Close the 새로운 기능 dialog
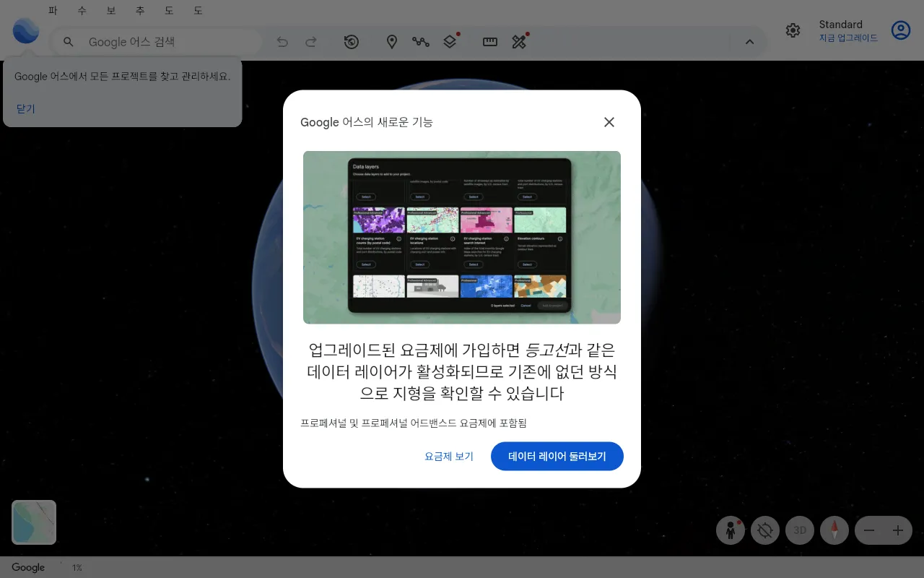 [x=609, y=122]
